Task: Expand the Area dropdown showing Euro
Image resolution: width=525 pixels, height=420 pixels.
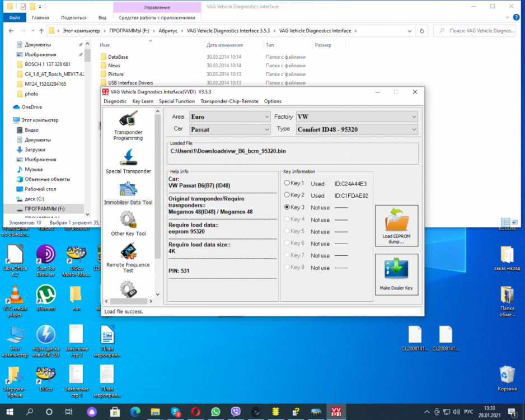Action: click(x=229, y=117)
